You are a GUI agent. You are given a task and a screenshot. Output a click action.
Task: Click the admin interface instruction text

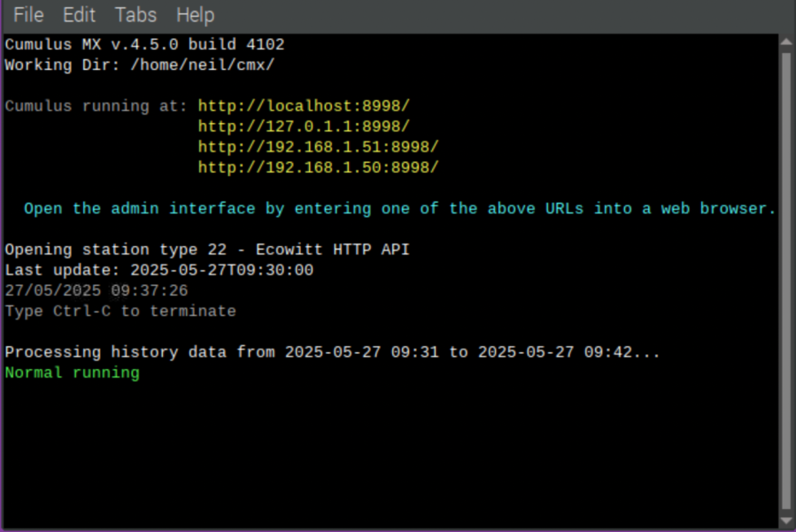coord(397,208)
